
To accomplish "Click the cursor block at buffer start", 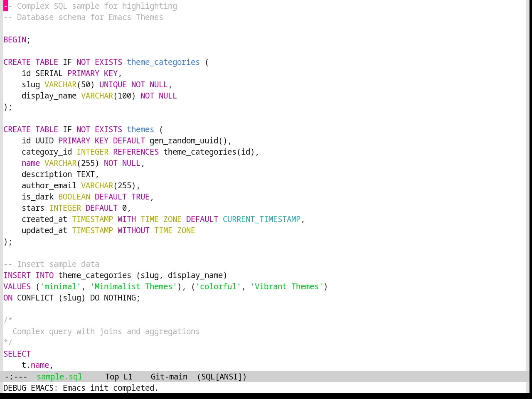I will tap(5, 6).
